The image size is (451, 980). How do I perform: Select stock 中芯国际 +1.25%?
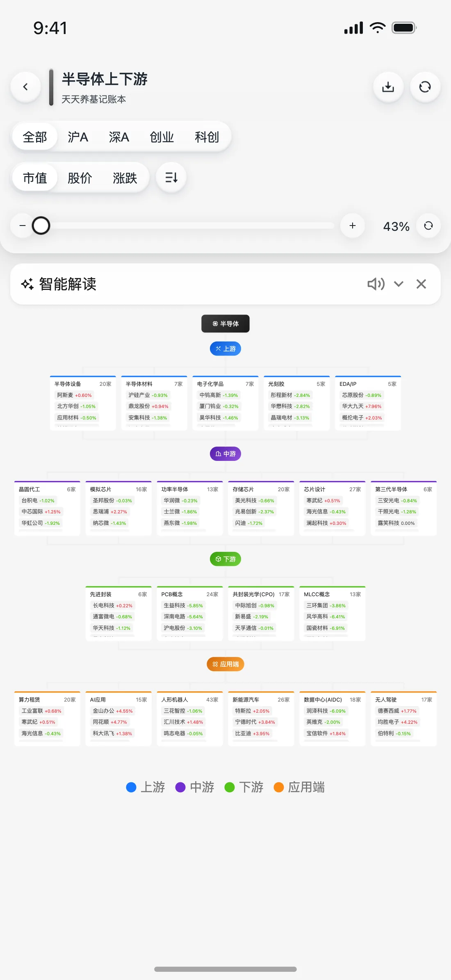pyautogui.click(x=41, y=512)
